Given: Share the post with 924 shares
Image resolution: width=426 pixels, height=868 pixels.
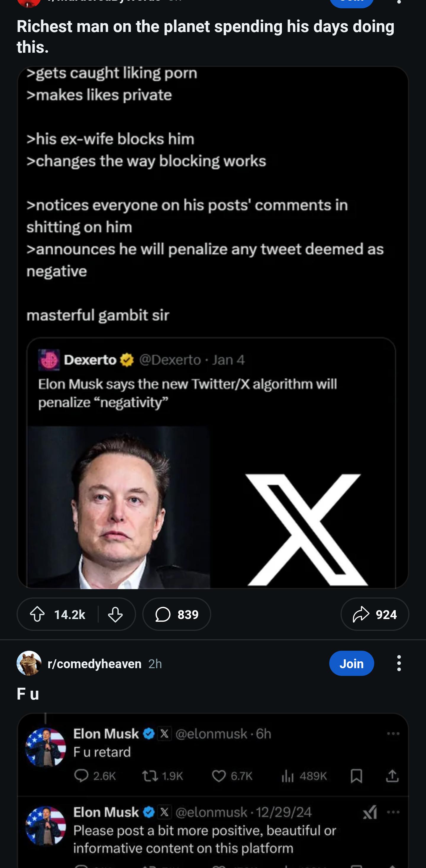Looking at the screenshot, I should [x=375, y=614].
